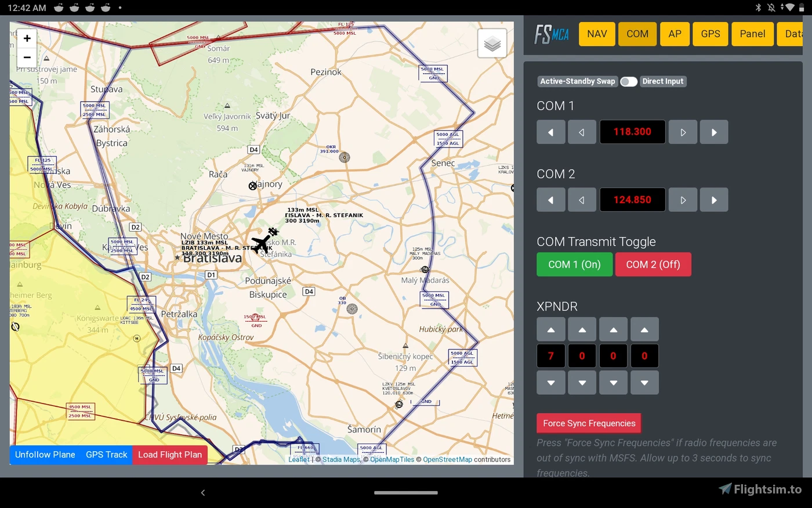This screenshot has height=508, width=812.
Task: Toggle the Active-Standby Swap switch
Action: tap(628, 81)
